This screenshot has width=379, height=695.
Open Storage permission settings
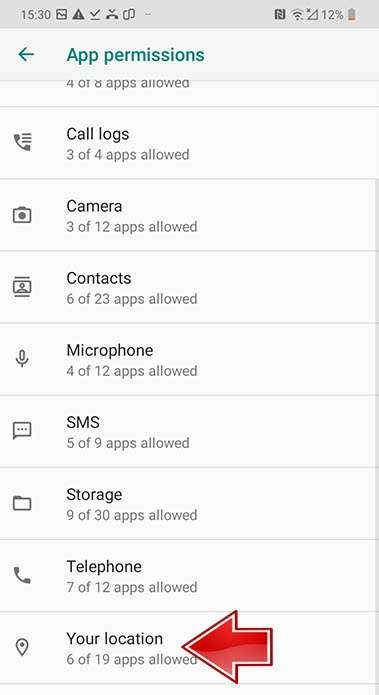[x=189, y=504]
